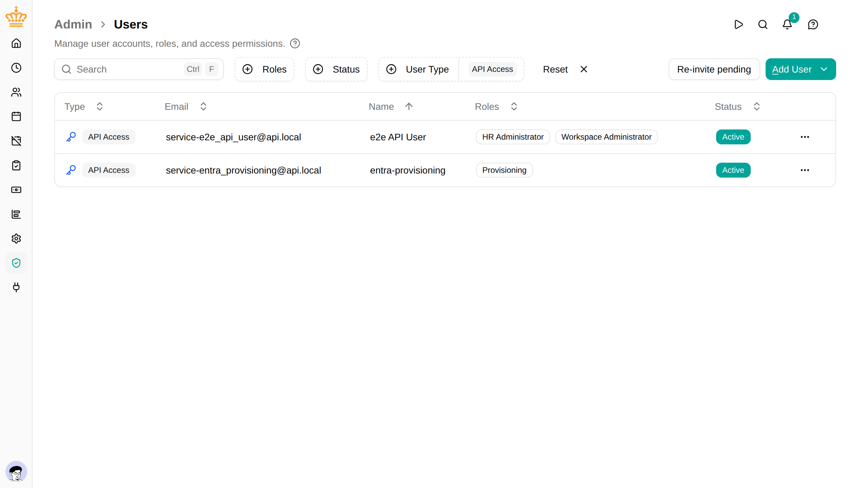Screen dimensions: 868x488
Task: Click the key icon for entra-provisioning
Action: click(x=71, y=170)
